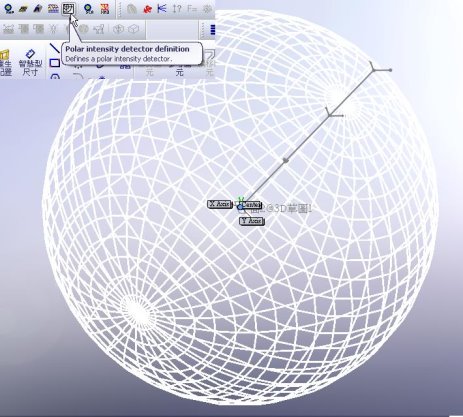Click the blue ray fan icon
This screenshot has width=463, height=417.
[162, 9]
